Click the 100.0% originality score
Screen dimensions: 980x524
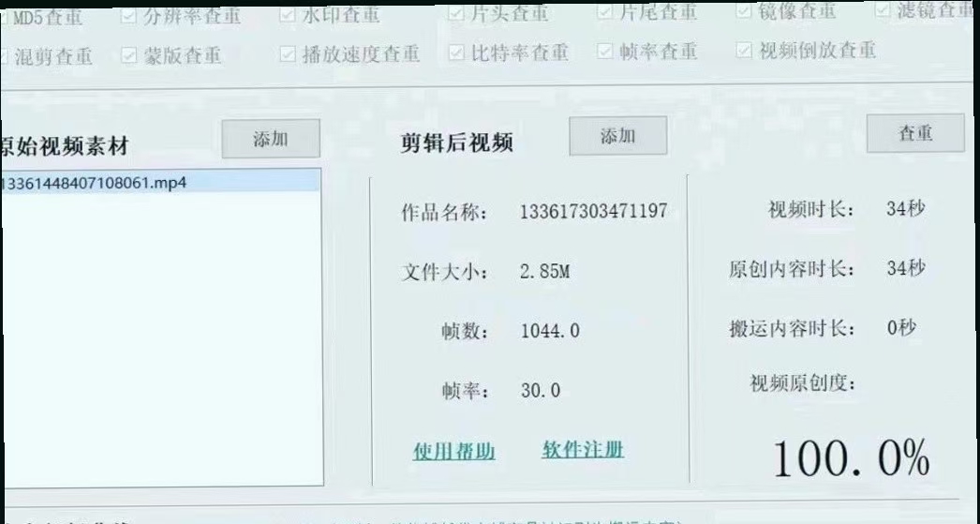(852, 458)
